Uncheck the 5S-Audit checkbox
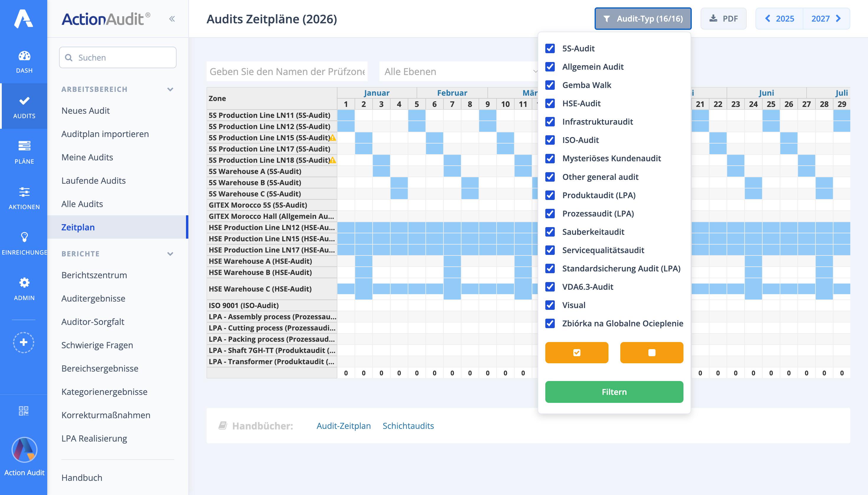The height and width of the screenshot is (495, 868). point(550,48)
